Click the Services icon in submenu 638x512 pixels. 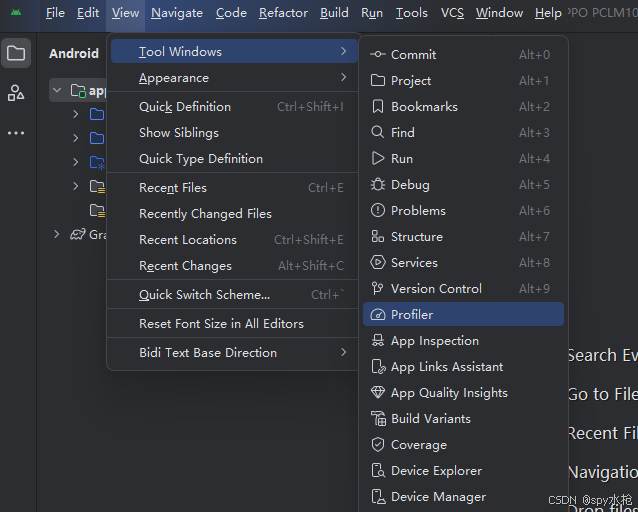click(378, 263)
